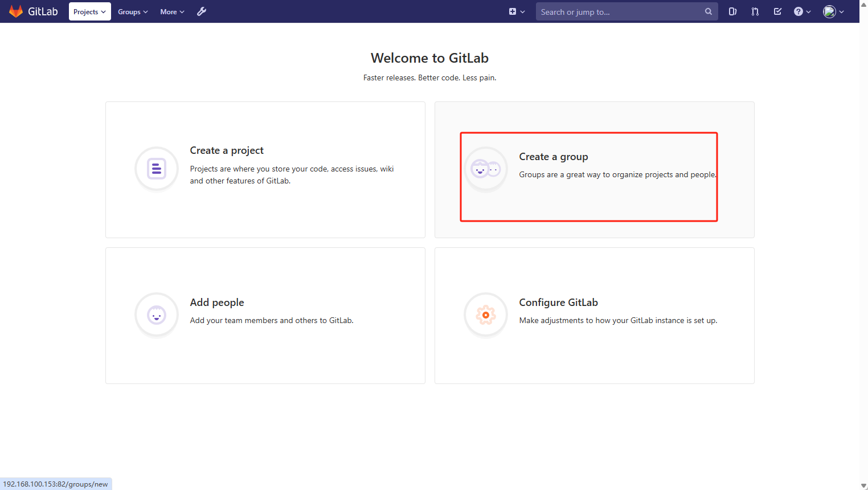Click 'Make adjustments to how' description

618,320
